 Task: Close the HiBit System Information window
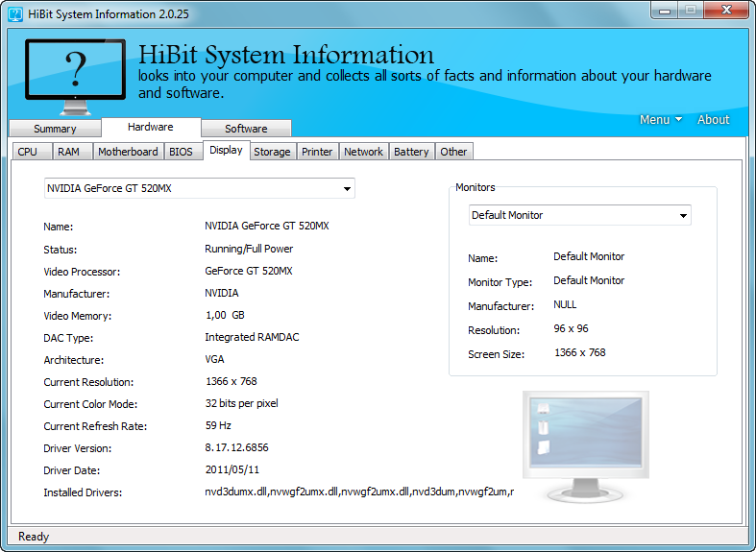click(726, 11)
